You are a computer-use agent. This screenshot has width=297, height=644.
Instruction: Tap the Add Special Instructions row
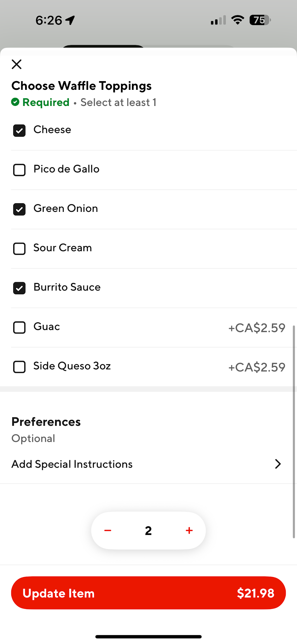point(72,464)
